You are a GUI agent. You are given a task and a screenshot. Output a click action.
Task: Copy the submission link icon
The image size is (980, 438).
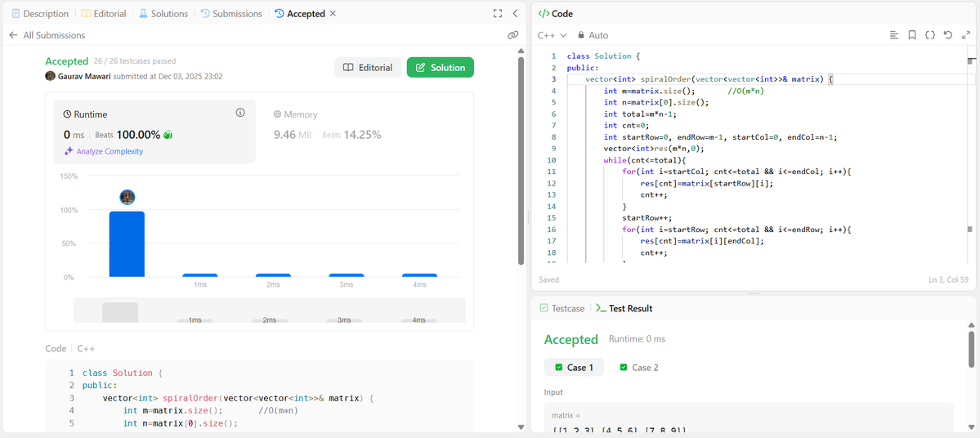[x=513, y=36]
